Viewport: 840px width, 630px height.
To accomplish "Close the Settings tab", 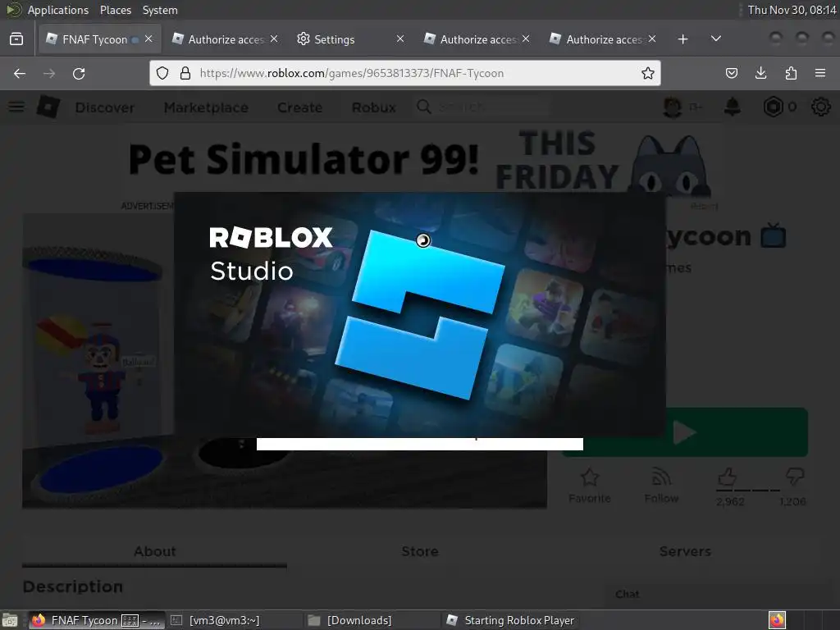I will tap(400, 39).
